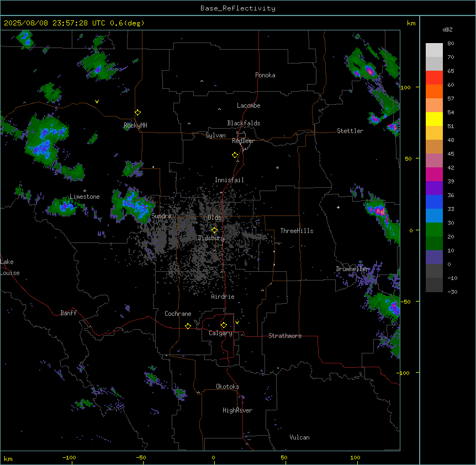The image size is (476, 465).
Task: Pick the red 65-60 dBZ legend swatch
Action: tap(434, 78)
